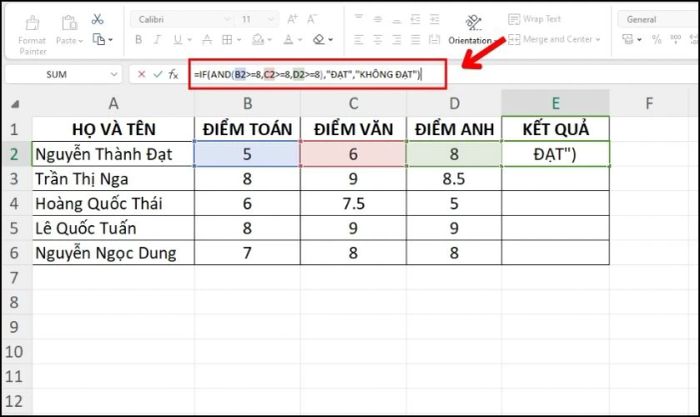The width and height of the screenshot is (700, 417).
Task: Apply comma style number format
Action: pyautogui.click(x=675, y=40)
